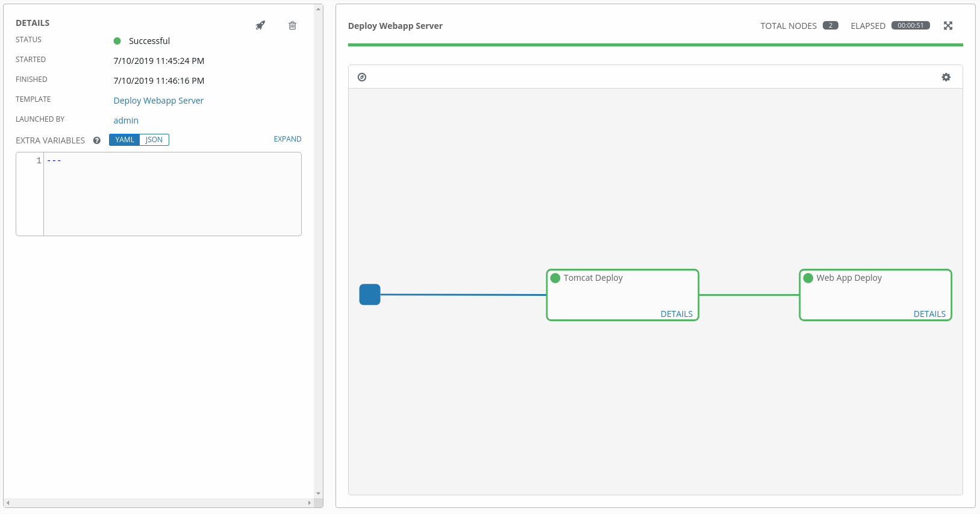Image resolution: width=980 pixels, height=514 pixels.
Task: Select the Tomcat Deploy node
Action: [x=623, y=295]
